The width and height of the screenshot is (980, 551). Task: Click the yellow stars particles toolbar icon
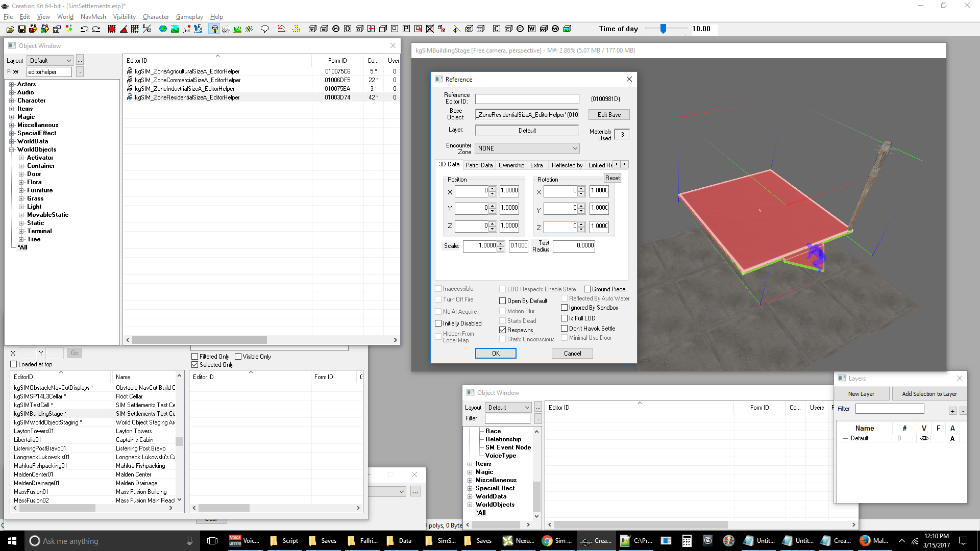296,29
